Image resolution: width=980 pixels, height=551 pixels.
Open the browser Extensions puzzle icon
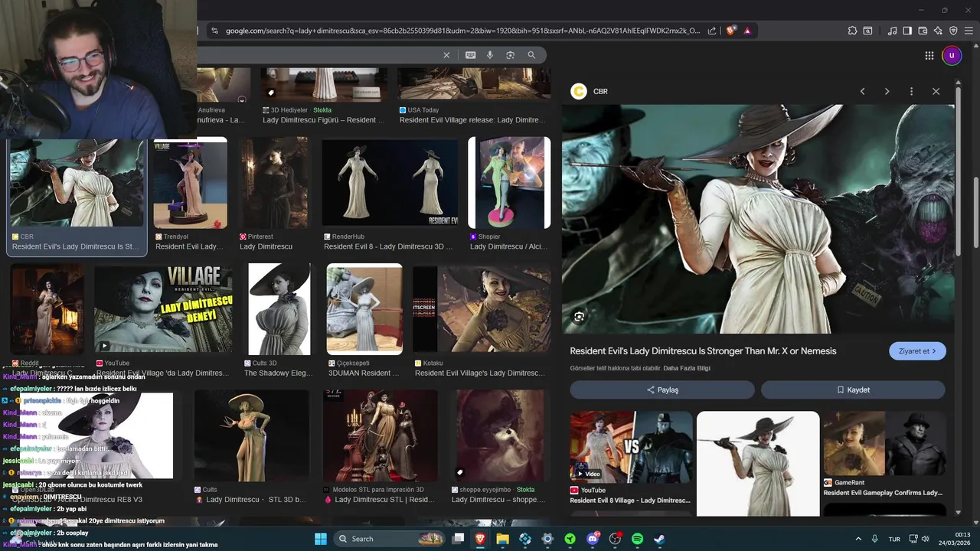tap(852, 31)
